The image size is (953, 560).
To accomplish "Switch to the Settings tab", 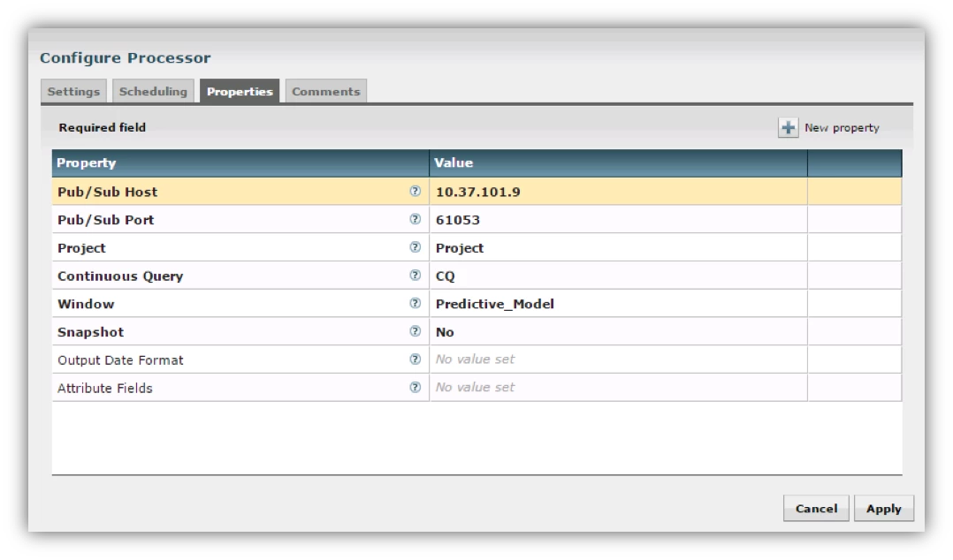I will click(x=73, y=91).
